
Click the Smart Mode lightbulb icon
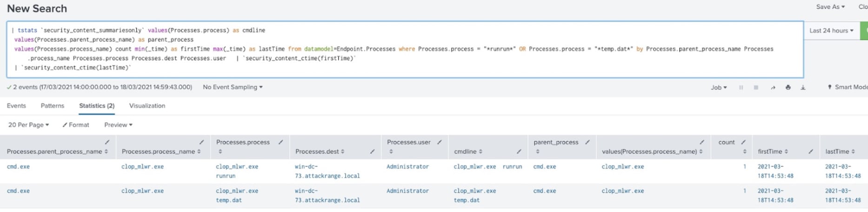829,87
